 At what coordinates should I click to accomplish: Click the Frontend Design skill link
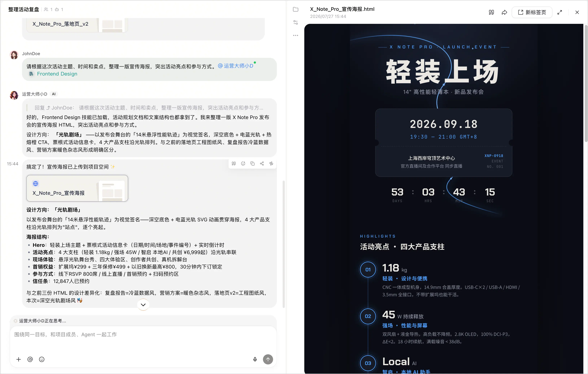pyautogui.click(x=57, y=74)
